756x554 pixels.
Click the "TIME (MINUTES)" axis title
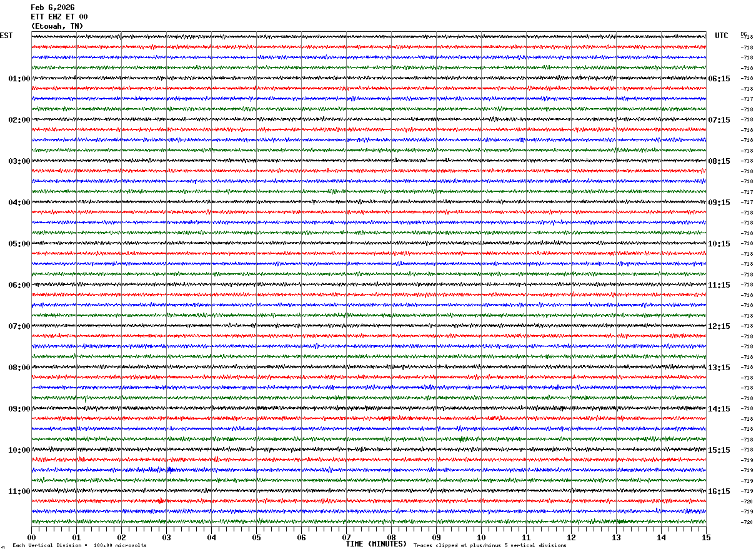(x=376, y=544)
